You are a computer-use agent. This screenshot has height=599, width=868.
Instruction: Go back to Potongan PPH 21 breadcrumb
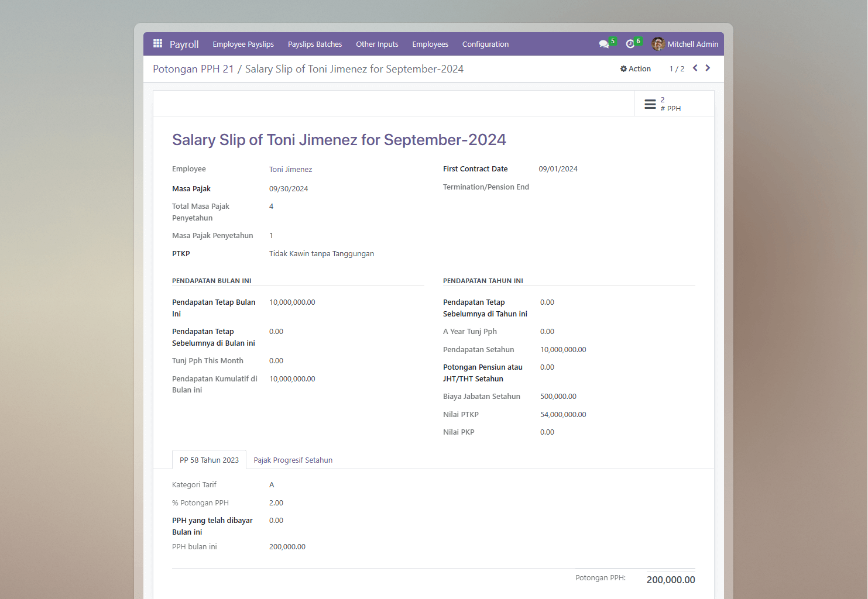point(193,69)
